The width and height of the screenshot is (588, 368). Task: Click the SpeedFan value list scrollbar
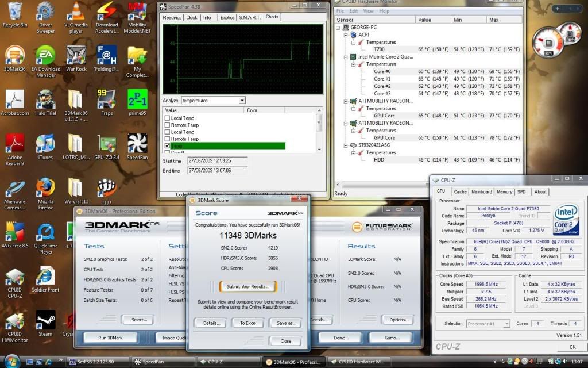pyautogui.click(x=319, y=129)
